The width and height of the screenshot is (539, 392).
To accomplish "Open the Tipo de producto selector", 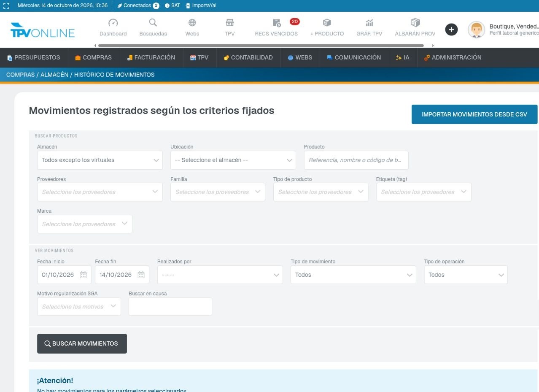I will point(321,192).
